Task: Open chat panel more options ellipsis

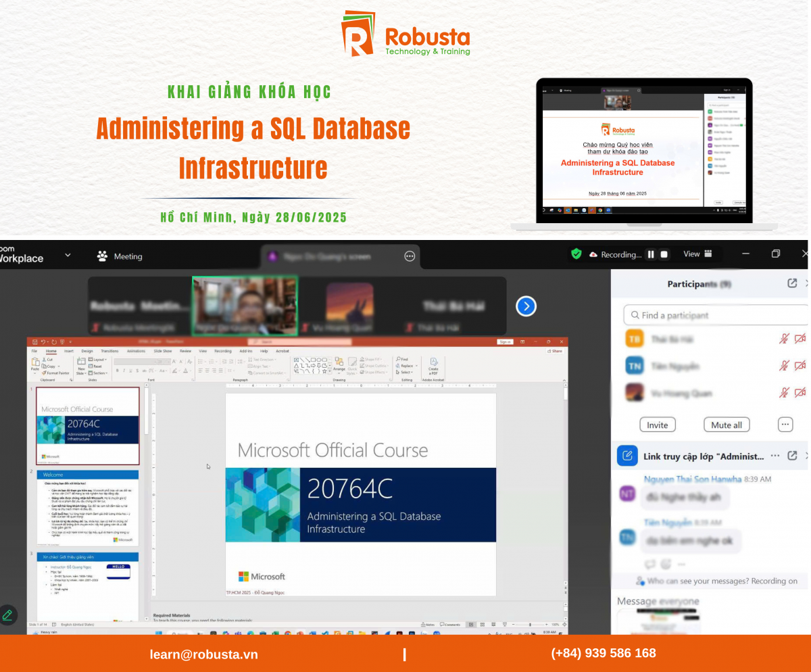Action: 775,456
